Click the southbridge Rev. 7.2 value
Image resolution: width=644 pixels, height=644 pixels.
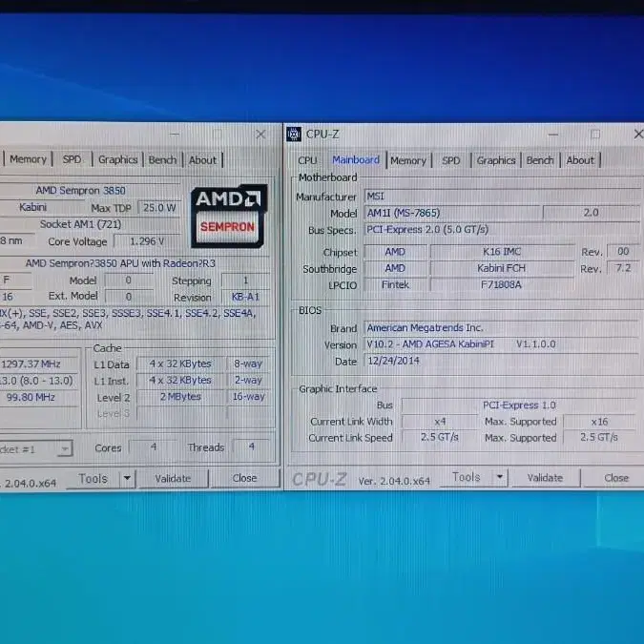coord(623,268)
